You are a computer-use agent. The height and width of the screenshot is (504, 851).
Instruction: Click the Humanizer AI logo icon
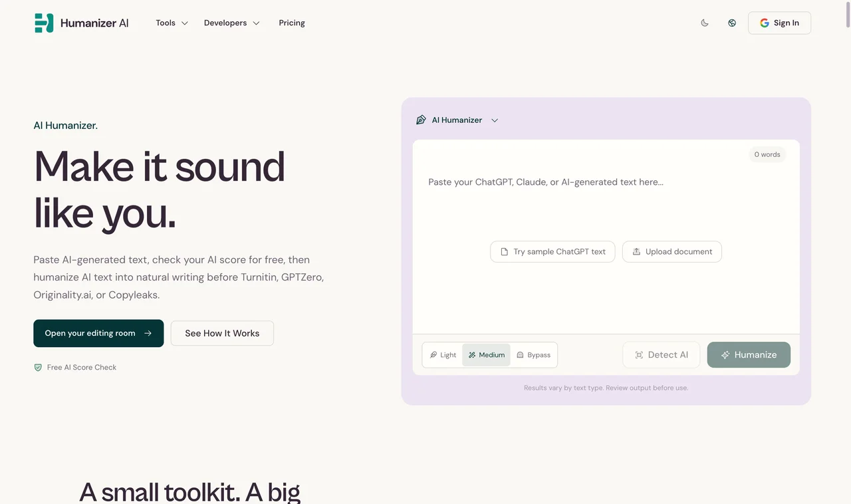(44, 23)
